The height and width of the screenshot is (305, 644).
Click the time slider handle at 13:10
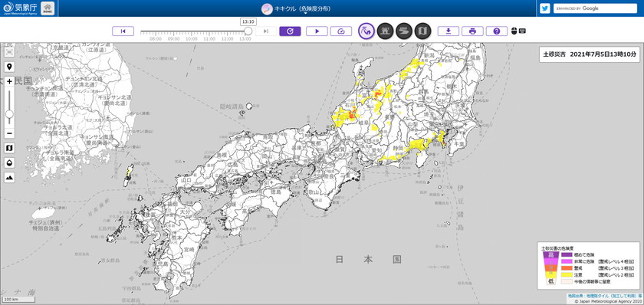click(x=248, y=31)
